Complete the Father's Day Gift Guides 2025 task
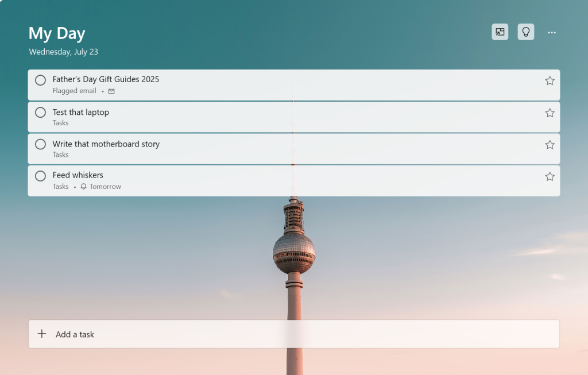 click(x=40, y=80)
